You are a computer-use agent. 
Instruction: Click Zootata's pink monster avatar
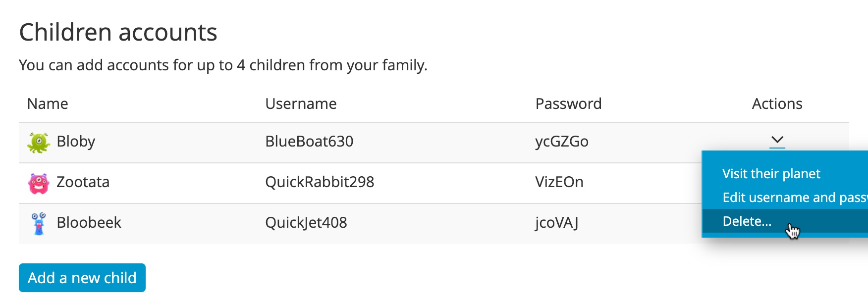39,183
